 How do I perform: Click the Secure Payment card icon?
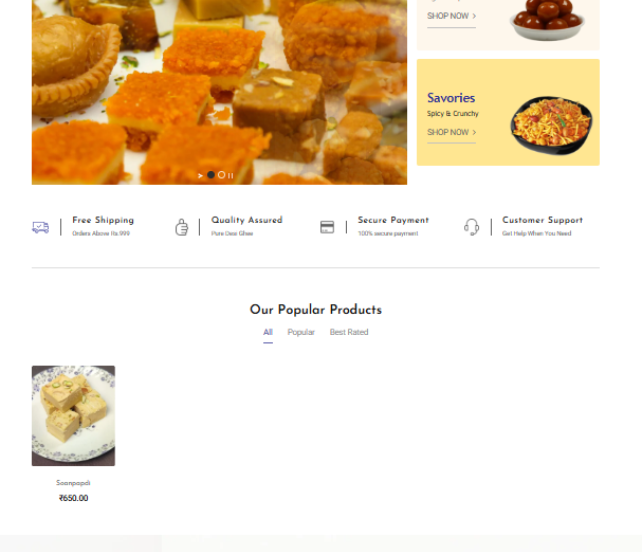click(327, 227)
